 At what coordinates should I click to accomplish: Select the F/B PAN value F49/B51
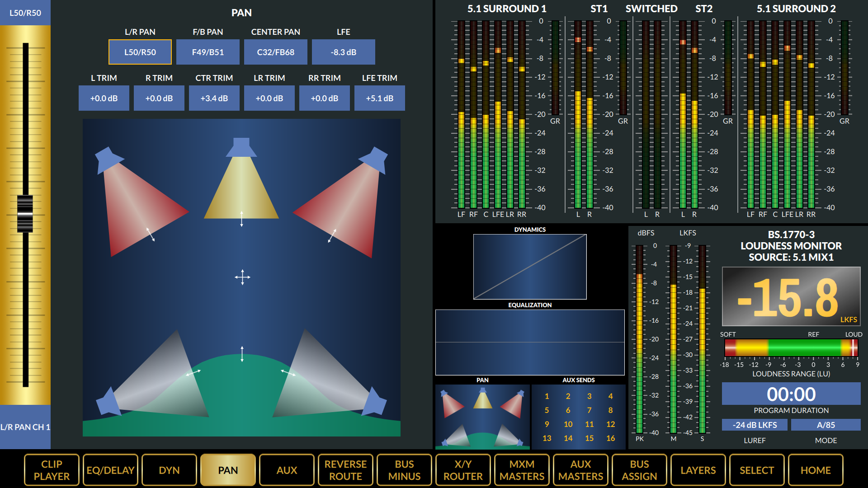208,52
